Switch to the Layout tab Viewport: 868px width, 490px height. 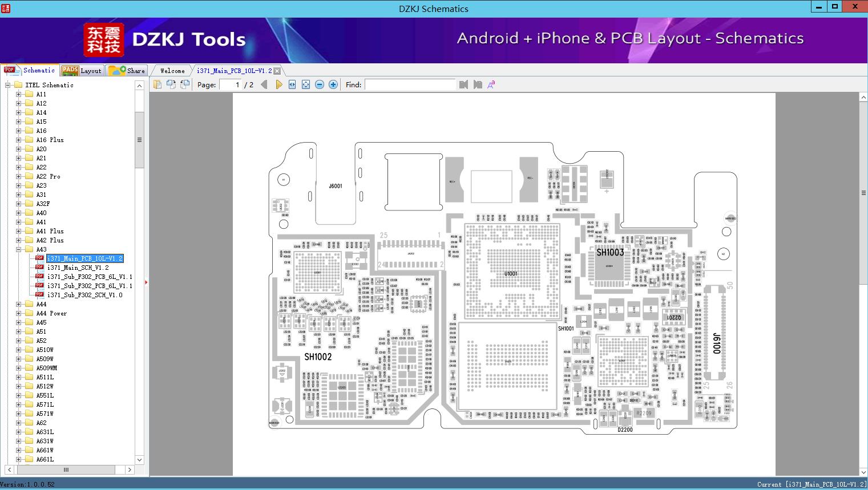[x=82, y=71]
